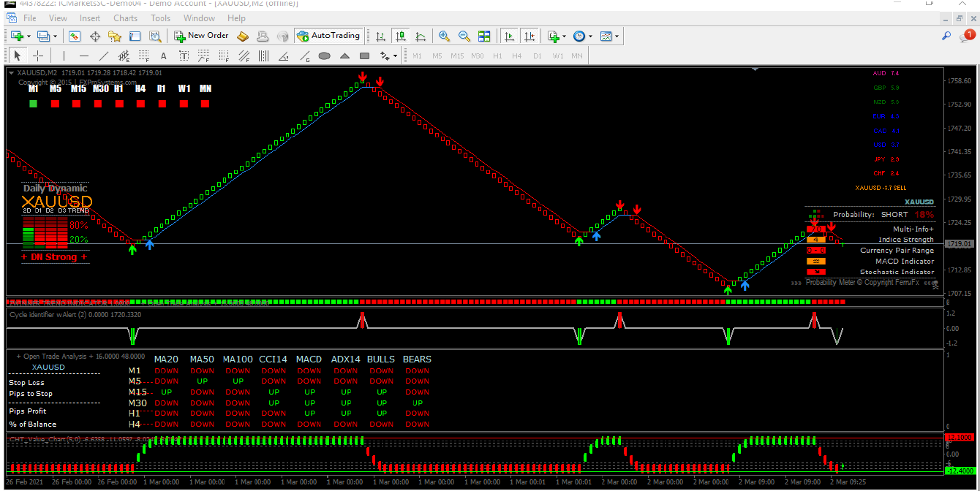Switch chart to H1 timeframe button

coord(497,56)
